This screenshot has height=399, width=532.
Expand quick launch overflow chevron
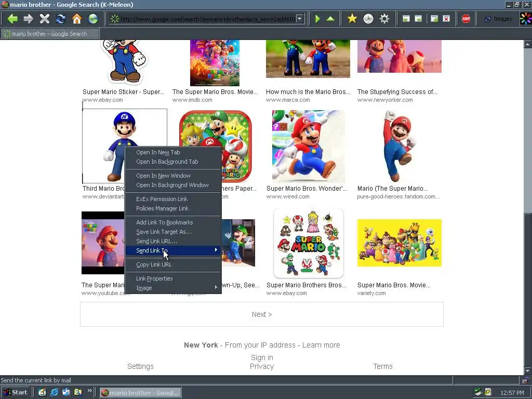(x=89, y=391)
